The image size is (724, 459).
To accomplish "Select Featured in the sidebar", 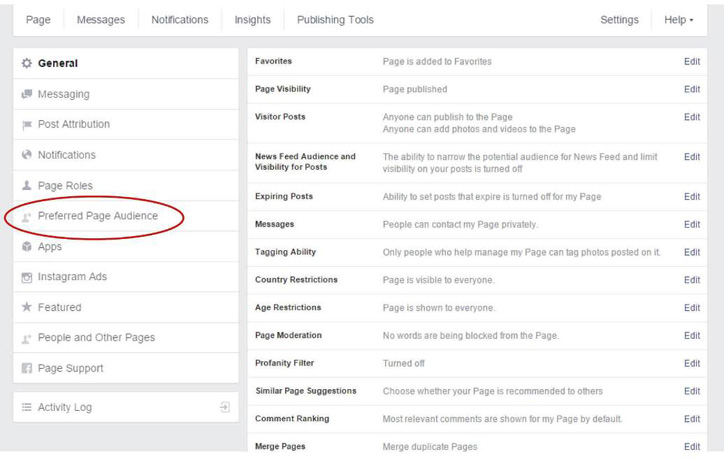I will (126, 307).
